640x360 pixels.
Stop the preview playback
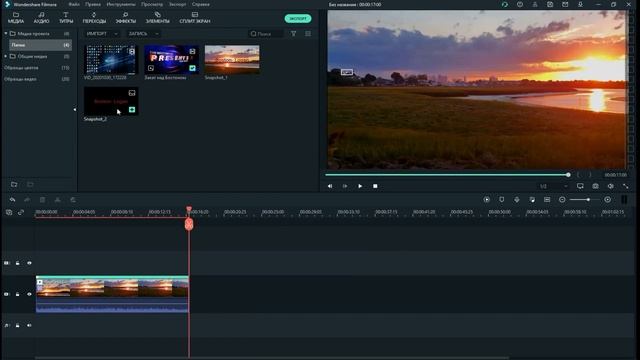pos(375,186)
